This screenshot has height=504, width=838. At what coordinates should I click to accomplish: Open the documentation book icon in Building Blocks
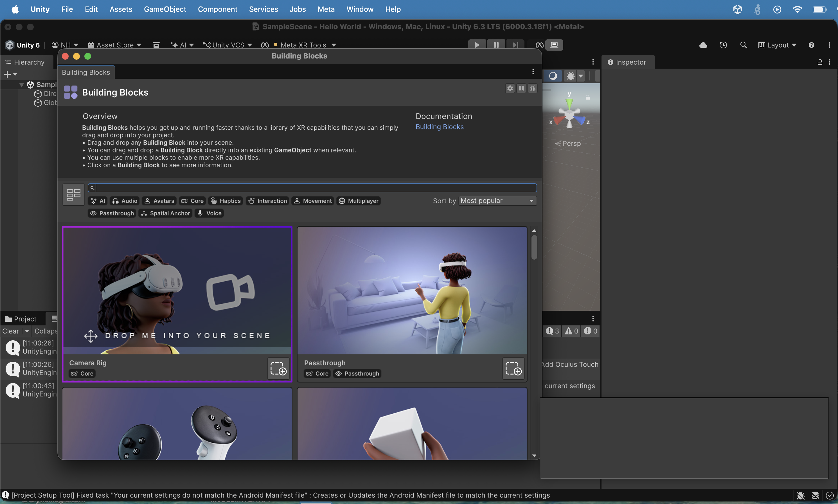521,88
